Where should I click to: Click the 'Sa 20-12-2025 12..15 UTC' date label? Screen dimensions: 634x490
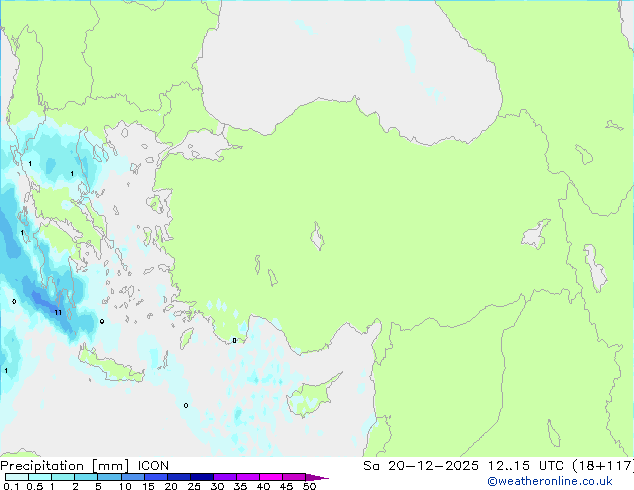pyautogui.click(x=463, y=466)
